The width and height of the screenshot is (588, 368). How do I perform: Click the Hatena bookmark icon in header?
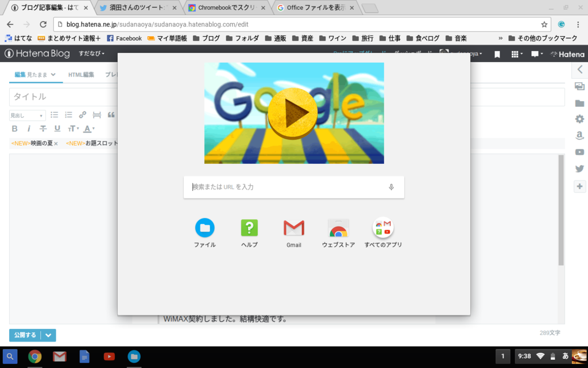tap(497, 55)
